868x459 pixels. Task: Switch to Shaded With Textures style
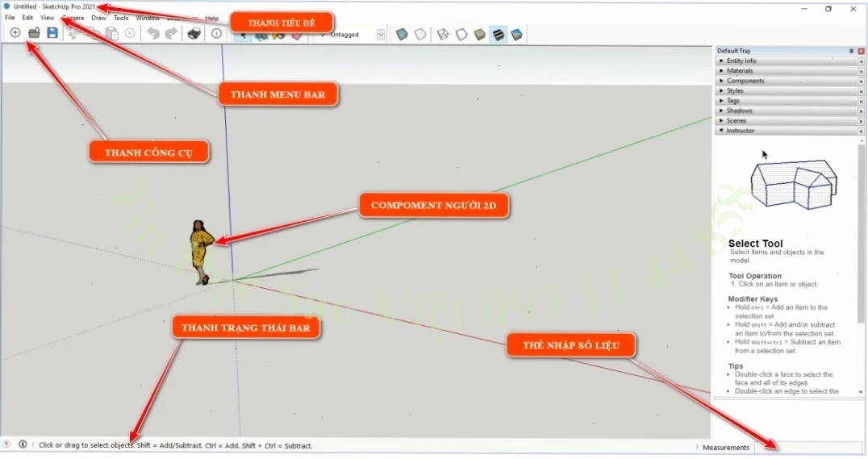pyautogui.click(x=499, y=35)
